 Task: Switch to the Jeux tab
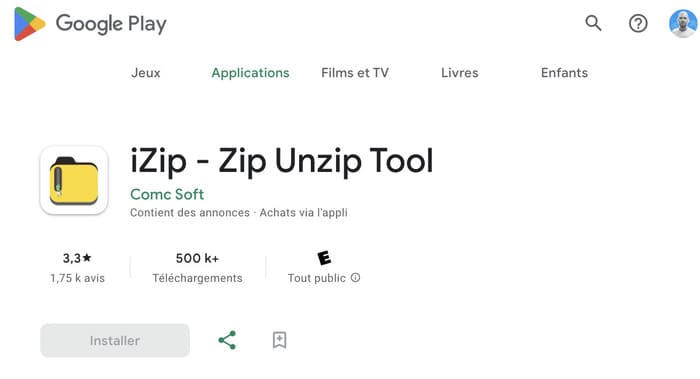(x=146, y=73)
